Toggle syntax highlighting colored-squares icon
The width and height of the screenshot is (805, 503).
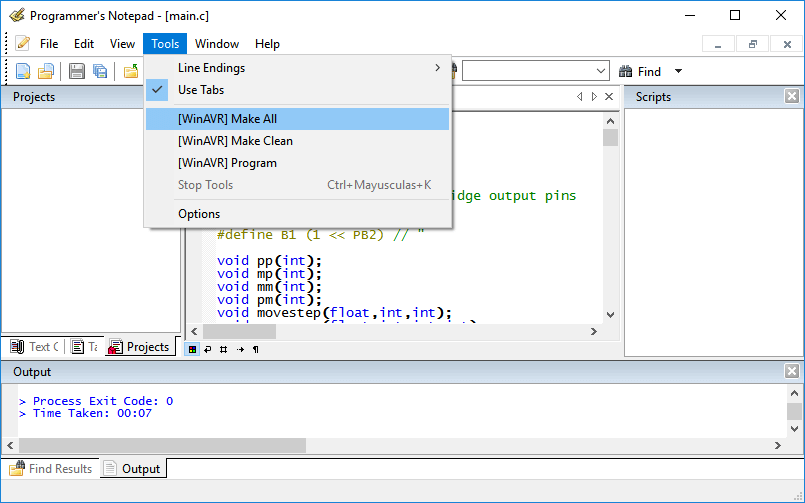[192, 350]
